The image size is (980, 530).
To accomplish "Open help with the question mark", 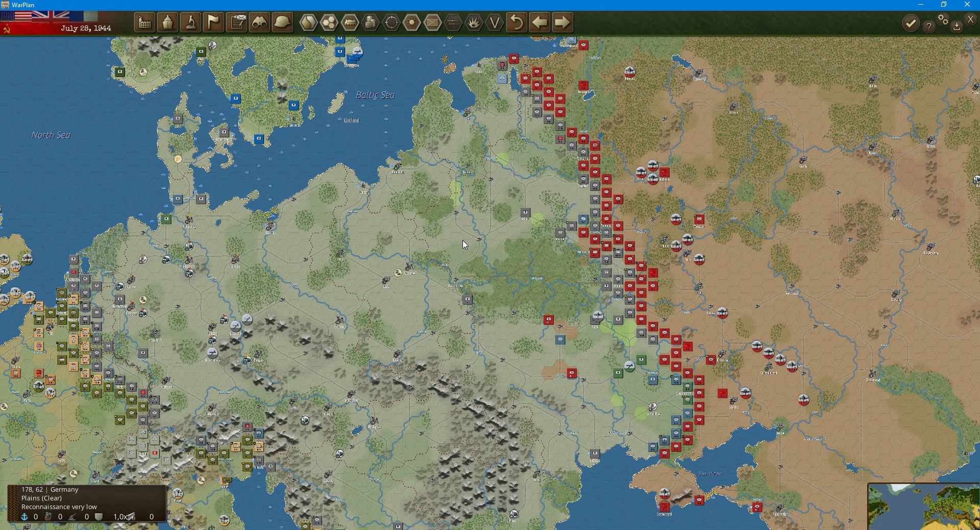I will pos(929,27).
